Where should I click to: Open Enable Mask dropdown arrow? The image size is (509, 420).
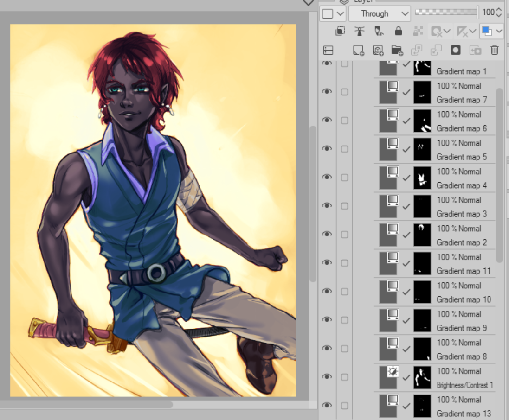(447, 32)
